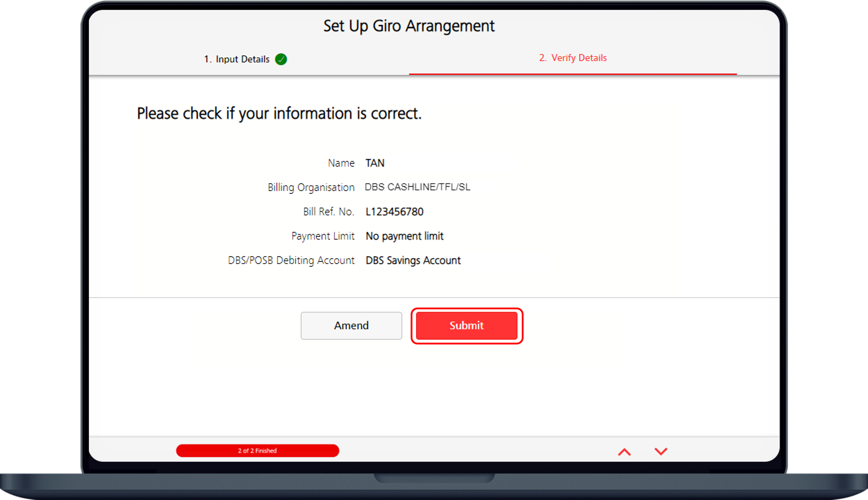Viewport: 868px width, 500px height.
Task: Click the DBS/POSB Debiting Account label
Action: 291,260
